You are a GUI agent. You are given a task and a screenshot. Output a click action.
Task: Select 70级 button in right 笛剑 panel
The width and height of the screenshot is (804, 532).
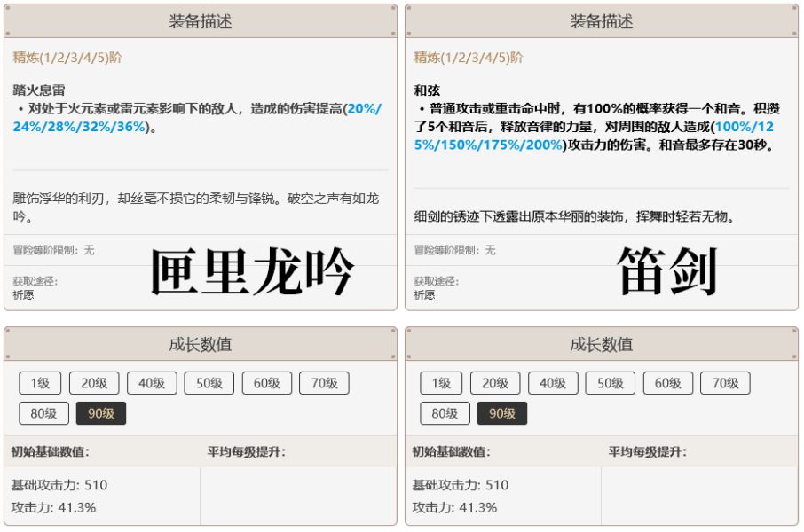click(725, 383)
